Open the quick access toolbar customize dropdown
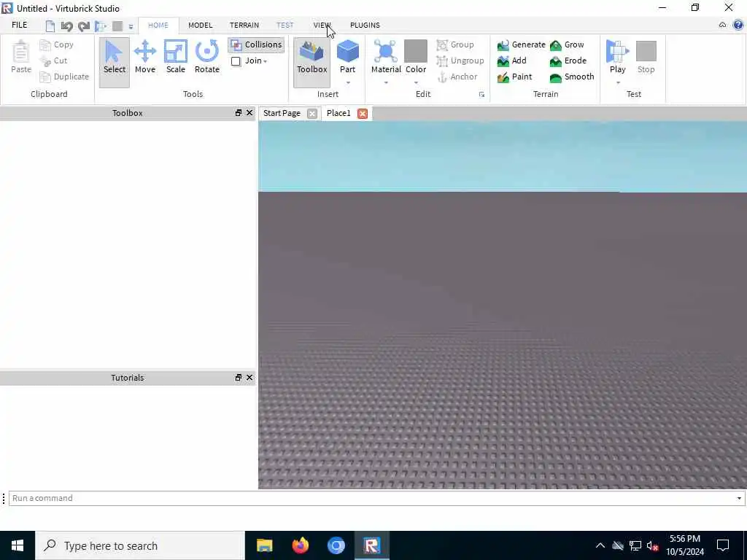Screen dimensions: 747x560 [131, 27]
